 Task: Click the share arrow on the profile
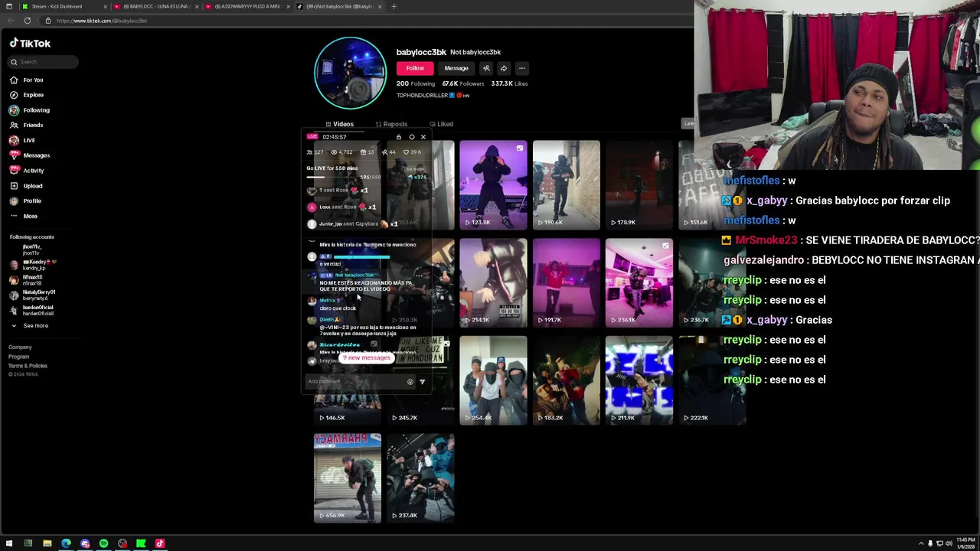[504, 68]
